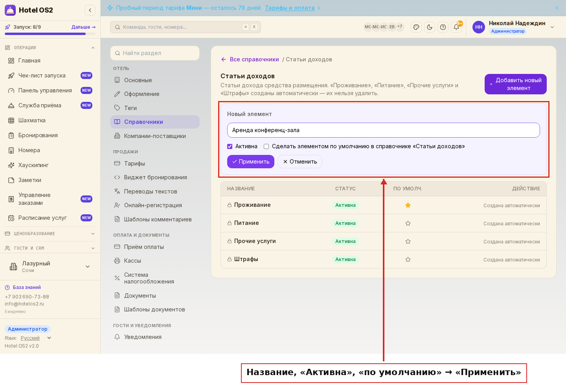The width and height of the screenshot is (566, 392).
Task: Open Кассы settings section
Action: click(x=155, y=261)
